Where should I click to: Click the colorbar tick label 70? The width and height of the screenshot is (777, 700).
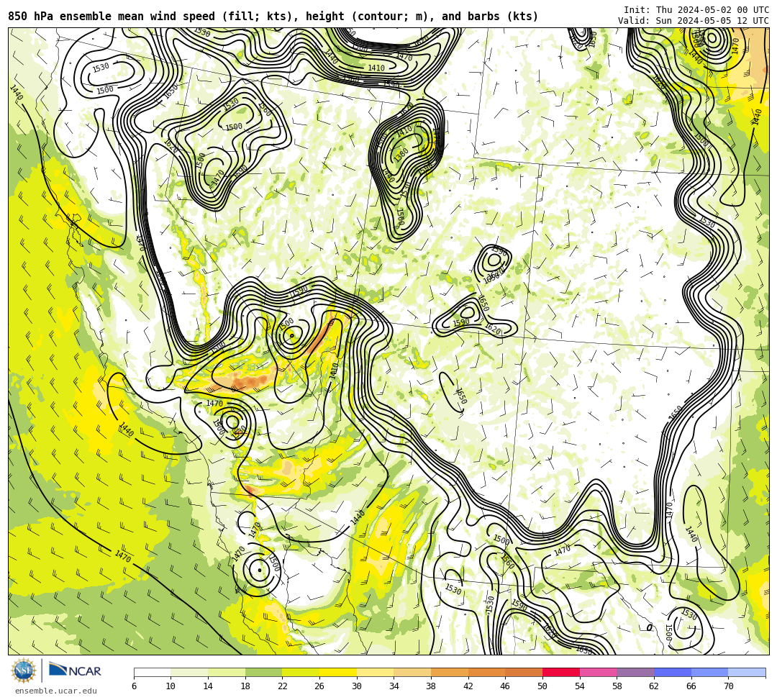pos(728,686)
